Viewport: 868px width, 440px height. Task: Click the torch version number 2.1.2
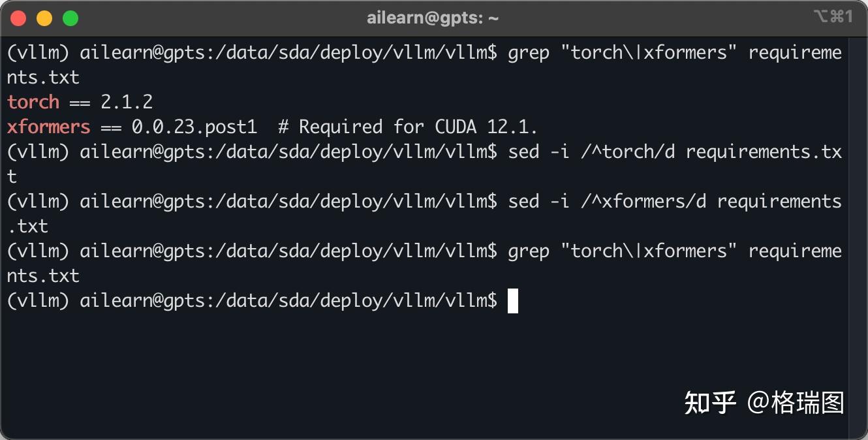tap(127, 102)
